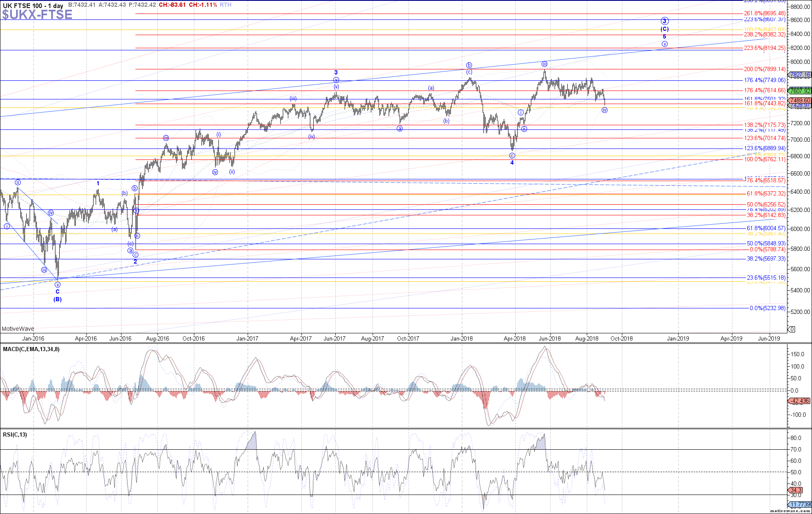Click the wave '3' label near Jun-2017
Screen dimensions: 812x514
336,73
